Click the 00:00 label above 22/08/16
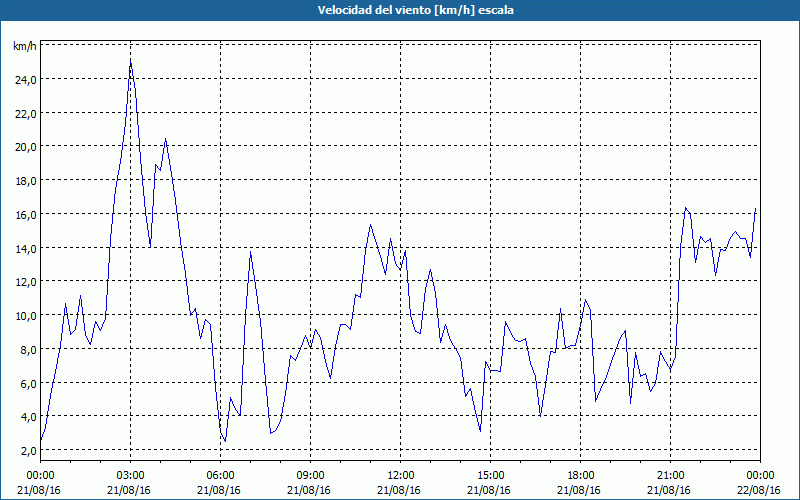 coord(760,476)
